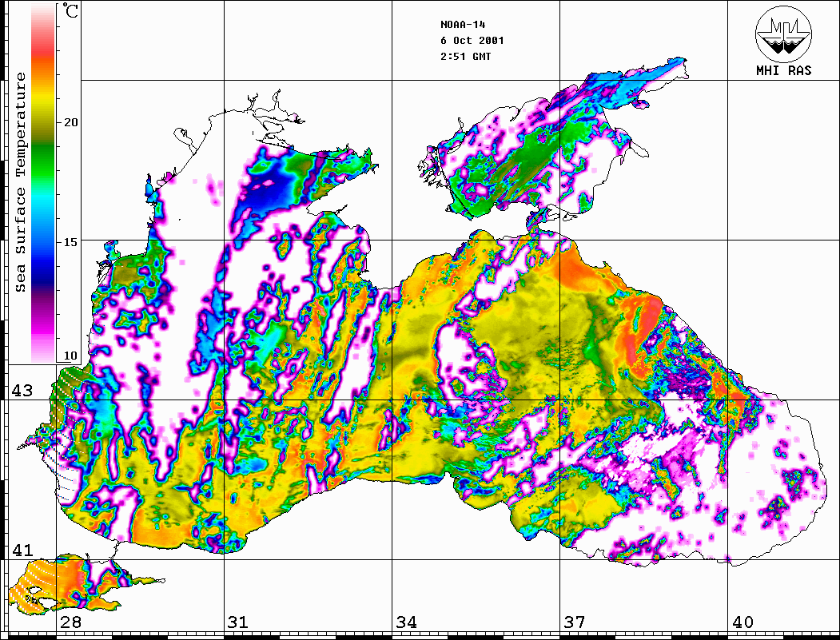Click longitude label '31'
The image size is (840, 640).
click(x=238, y=622)
